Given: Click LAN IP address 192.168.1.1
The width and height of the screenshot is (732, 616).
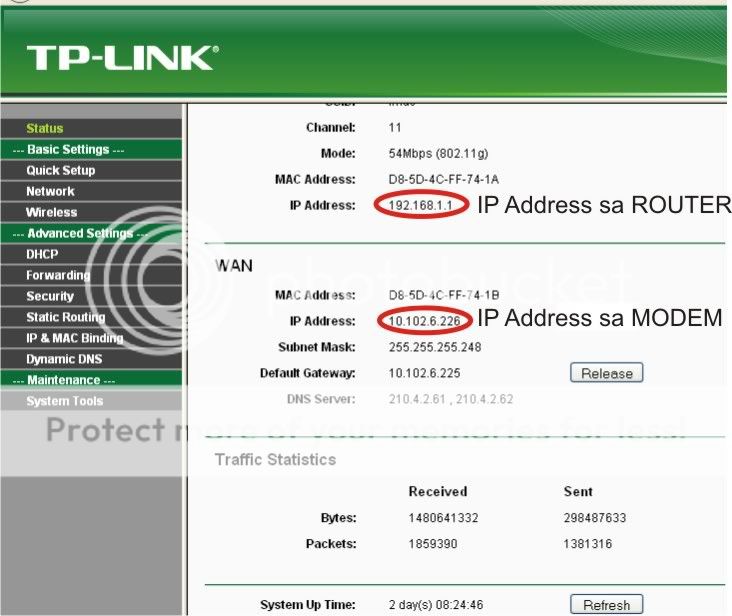Looking at the screenshot, I should pyautogui.click(x=420, y=205).
